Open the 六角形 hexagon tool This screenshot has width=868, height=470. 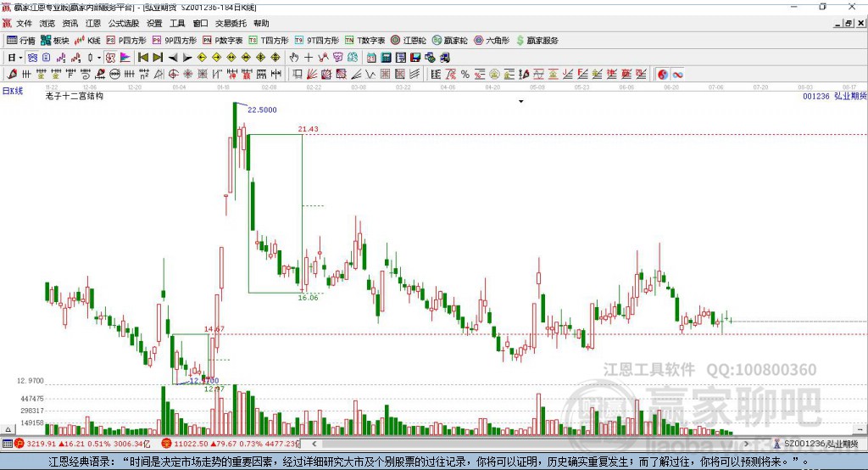click(x=492, y=41)
